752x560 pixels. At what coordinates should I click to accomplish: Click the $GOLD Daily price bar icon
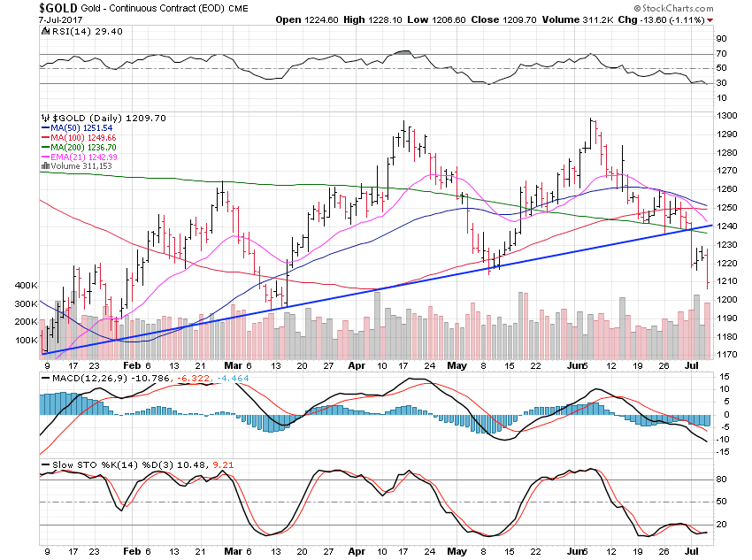pyautogui.click(x=45, y=118)
